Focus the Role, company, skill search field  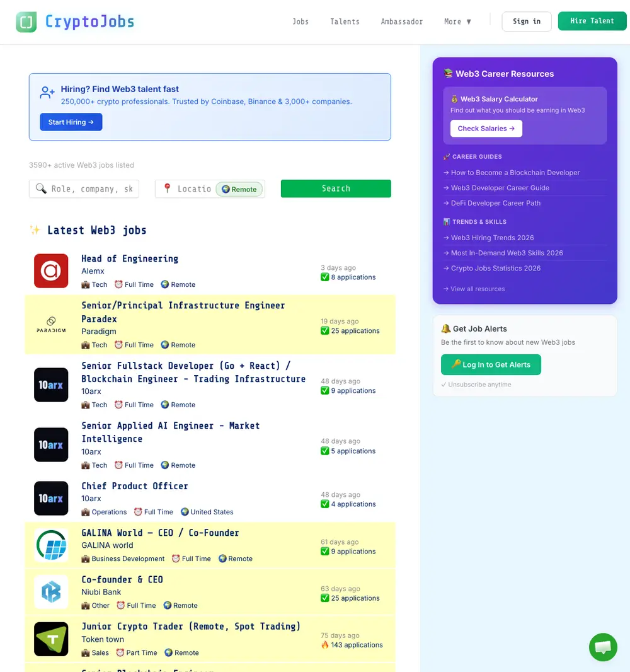click(x=84, y=189)
